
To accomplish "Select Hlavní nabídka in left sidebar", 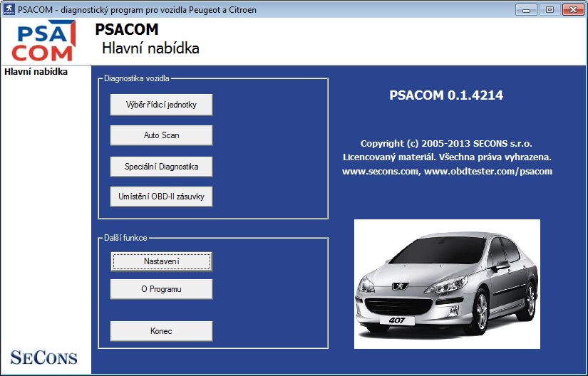I will (x=36, y=71).
